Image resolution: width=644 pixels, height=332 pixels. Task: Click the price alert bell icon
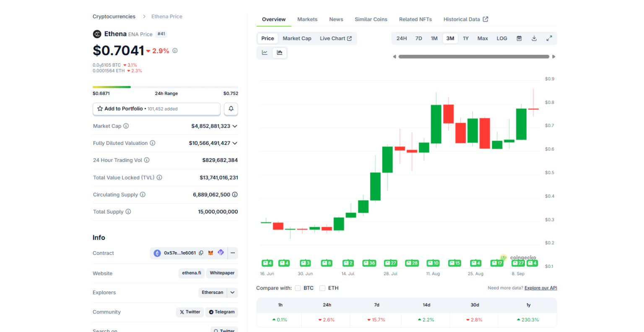tap(231, 109)
